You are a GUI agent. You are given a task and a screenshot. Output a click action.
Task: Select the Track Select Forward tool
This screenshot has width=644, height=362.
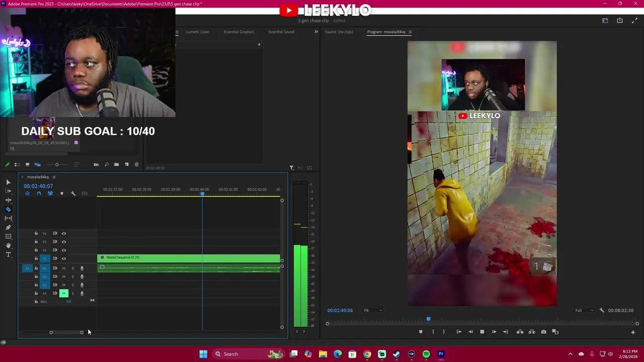8,191
